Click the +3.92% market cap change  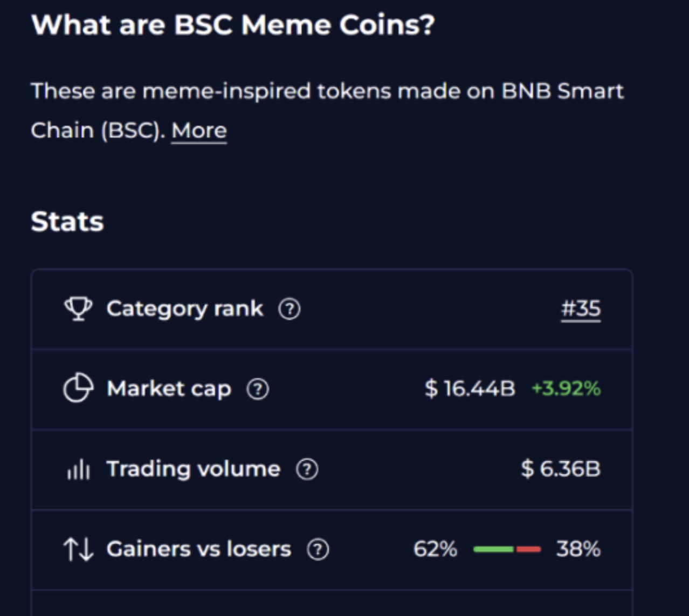(x=566, y=388)
